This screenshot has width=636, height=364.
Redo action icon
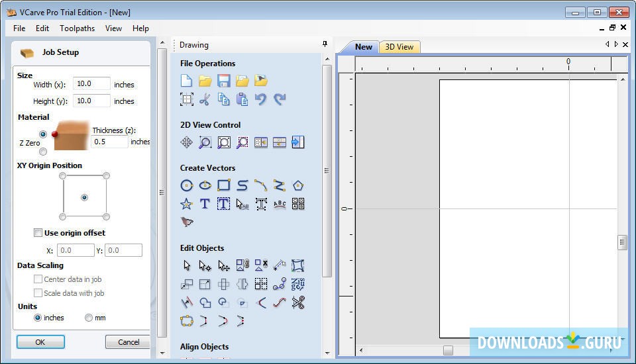[280, 99]
